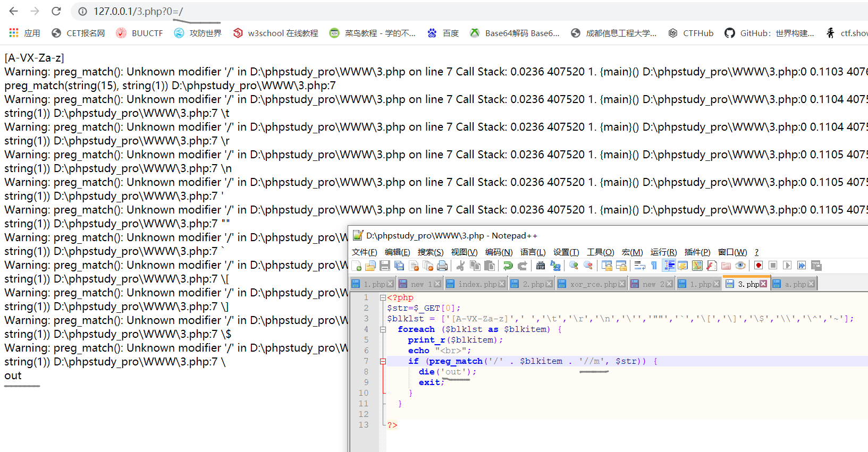Open the 视图(V) menu in Notepad++
The width and height of the screenshot is (868, 452).
coord(464,252)
